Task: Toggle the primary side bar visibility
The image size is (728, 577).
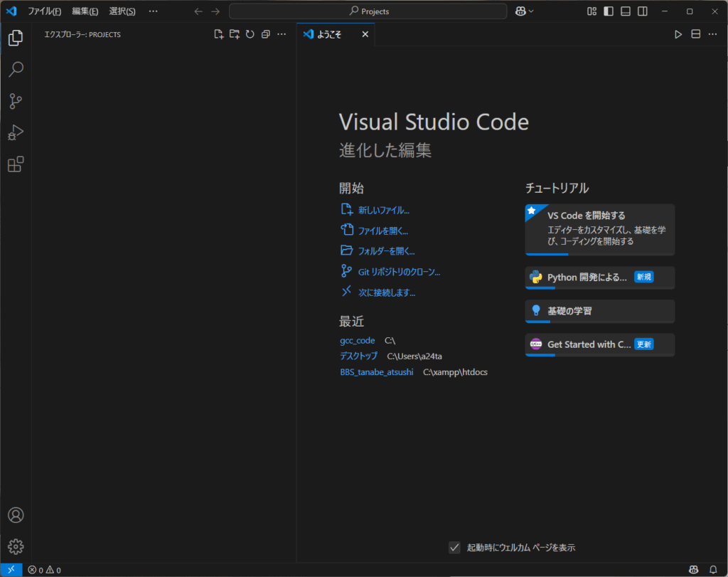Action: click(609, 11)
